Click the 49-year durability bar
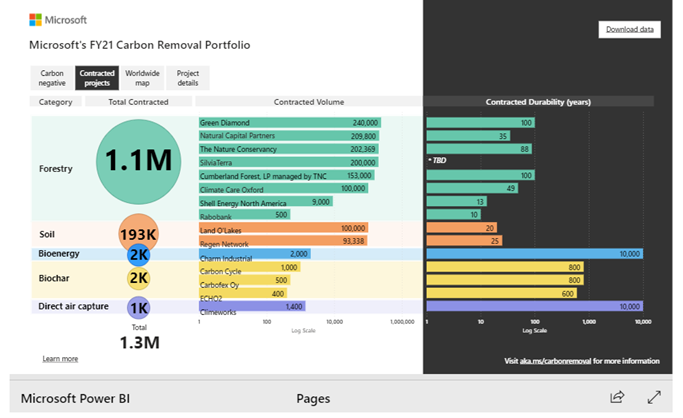This screenshot has width=683, height=418. [472, 188]
